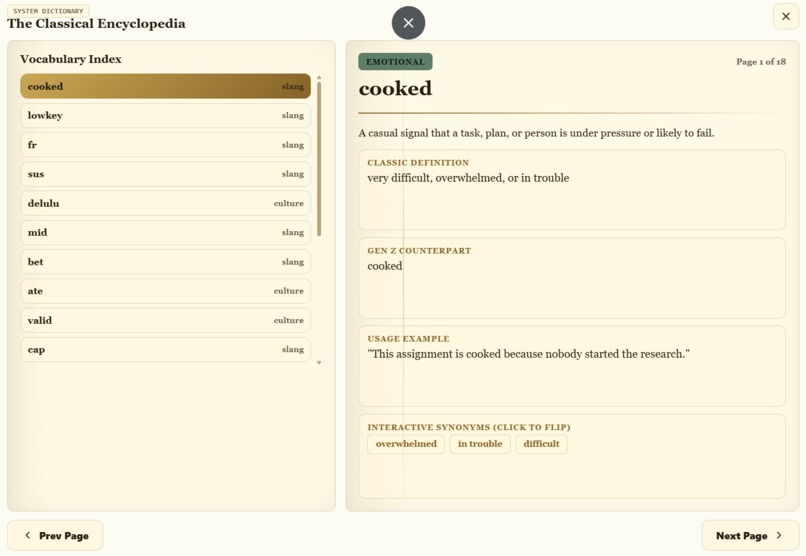
Task: Open the 'delulu' culture entry
Action: pyautogui.click(x=166, y=203)
